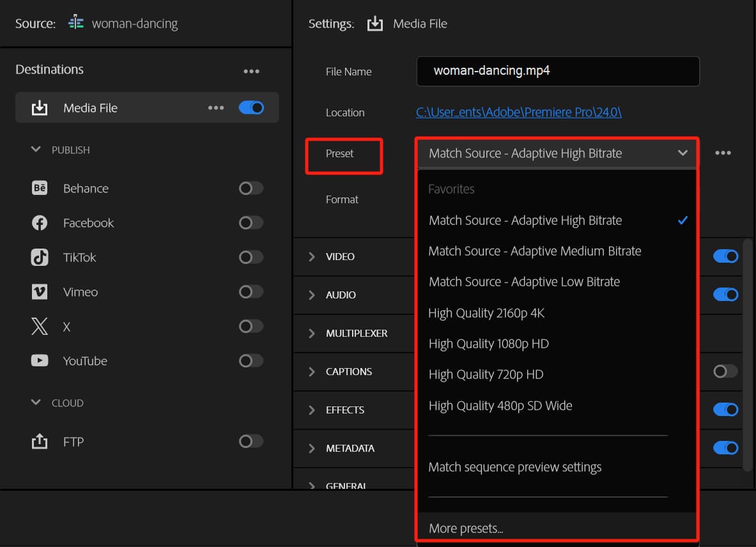Enable the Behance publish toggle
Screen dimensions: 756x547
pyautogui.click(x=251, y=188)
